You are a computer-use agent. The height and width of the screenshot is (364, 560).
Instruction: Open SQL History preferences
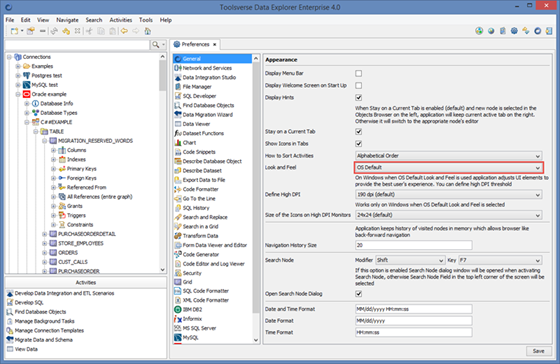pyautogui.click(x=196, y=208)
